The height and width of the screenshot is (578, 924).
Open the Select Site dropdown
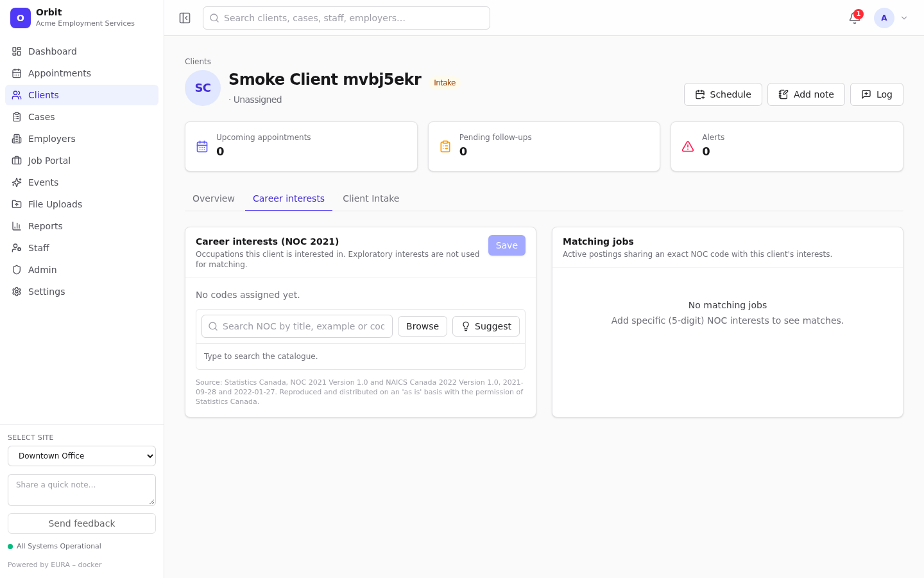[x=81, y=456]
